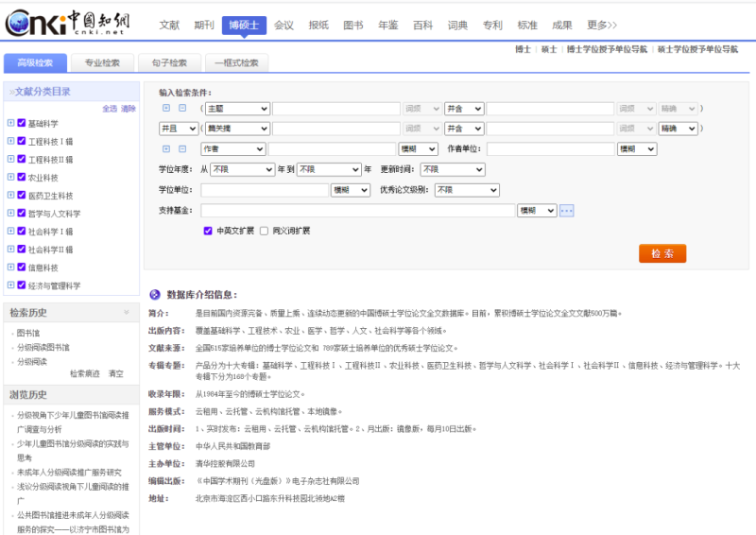
Task: Select 期刊 in the top navigation
Action: [x=204, y=25]
